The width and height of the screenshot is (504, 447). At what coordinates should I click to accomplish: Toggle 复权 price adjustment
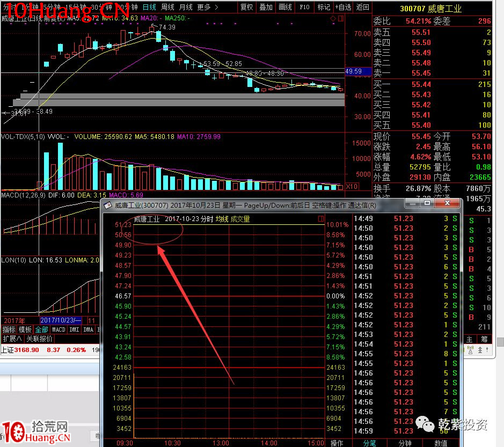click(247, 7)
